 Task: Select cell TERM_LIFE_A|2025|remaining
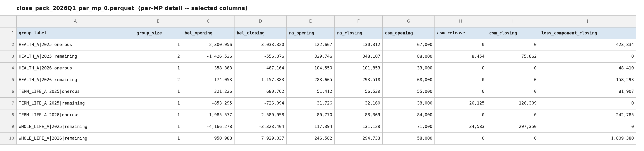(x=75, y=104)
